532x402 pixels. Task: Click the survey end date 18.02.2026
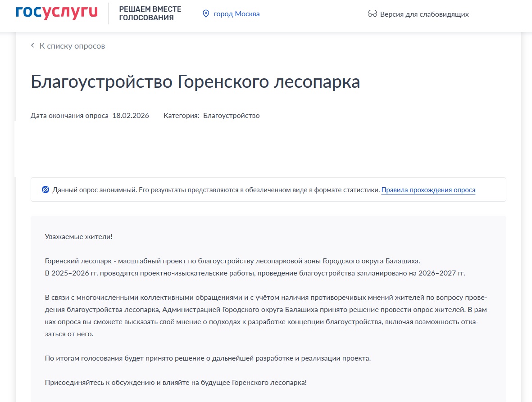[x=130, y=116]
